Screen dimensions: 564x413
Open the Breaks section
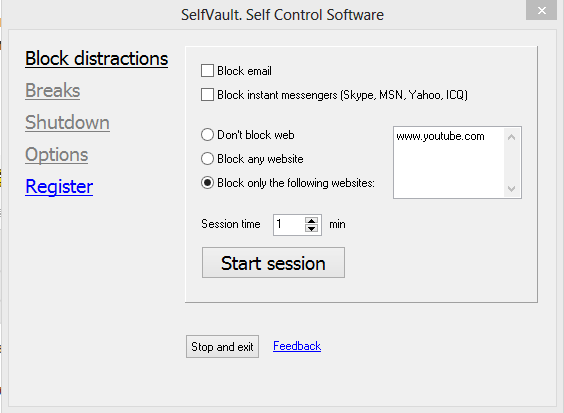53,90
